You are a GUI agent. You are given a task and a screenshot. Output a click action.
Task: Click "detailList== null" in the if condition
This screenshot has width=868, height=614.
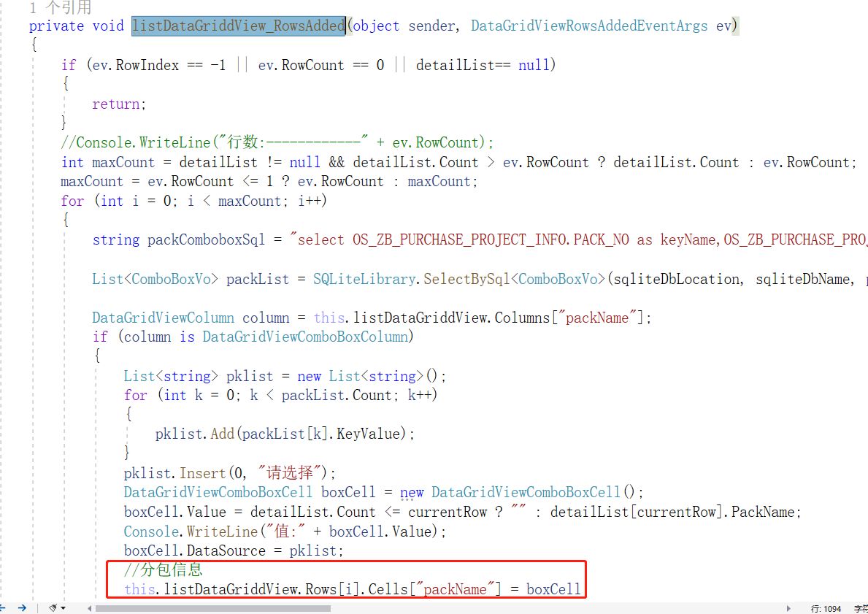pos(483,65)
